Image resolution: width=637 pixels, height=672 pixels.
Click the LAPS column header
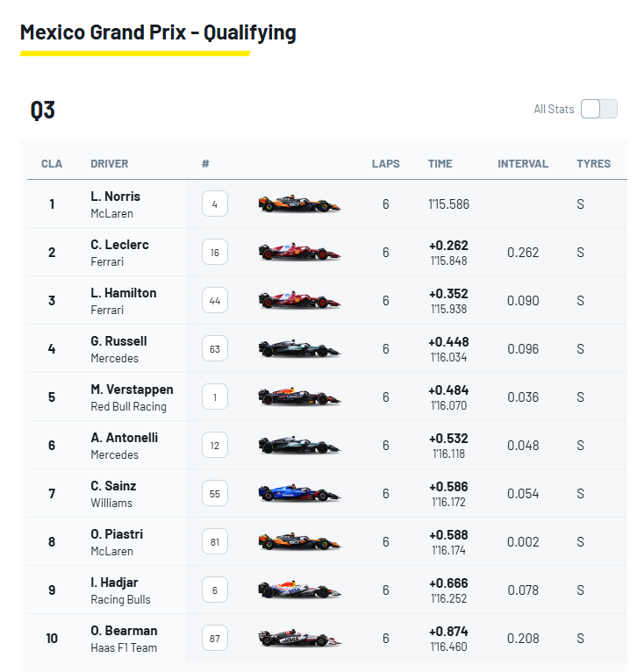pyautogui.click(x=385, y=164)
